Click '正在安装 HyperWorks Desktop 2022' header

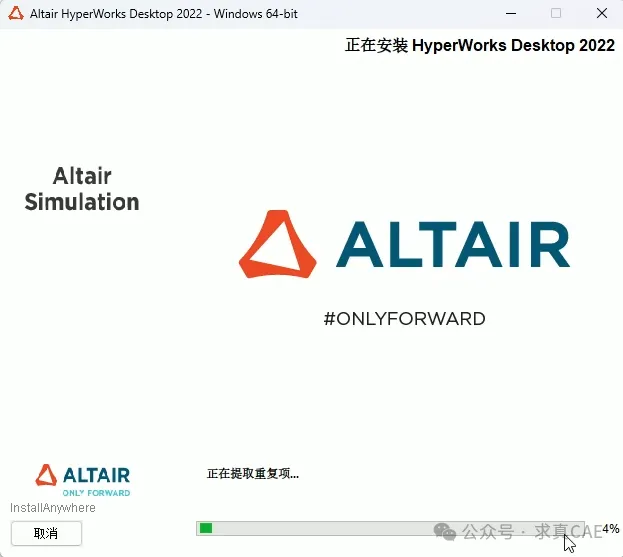tap(480, 45)
